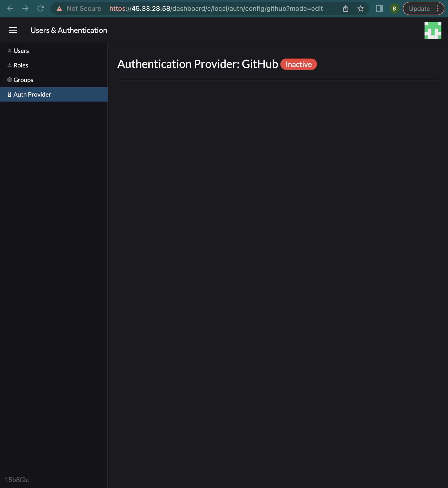Click the browser profile avatar B
This screenshot has height=488, width=448.
(394, 8)
